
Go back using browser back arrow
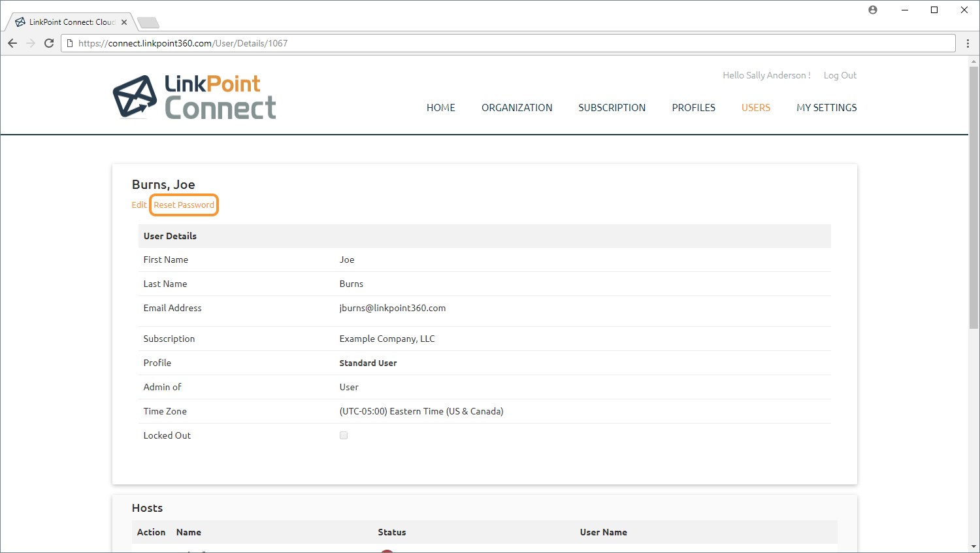point(12,43)
